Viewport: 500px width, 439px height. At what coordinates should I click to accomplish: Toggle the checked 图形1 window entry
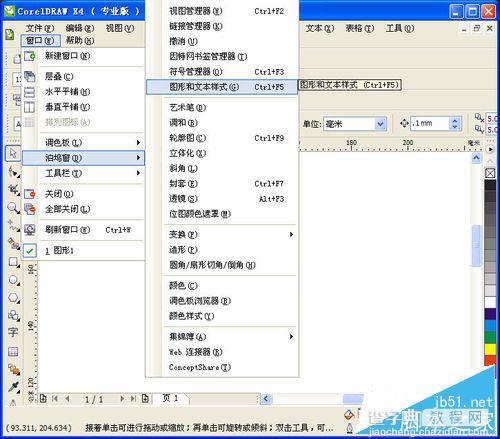(x=83, y=250)
